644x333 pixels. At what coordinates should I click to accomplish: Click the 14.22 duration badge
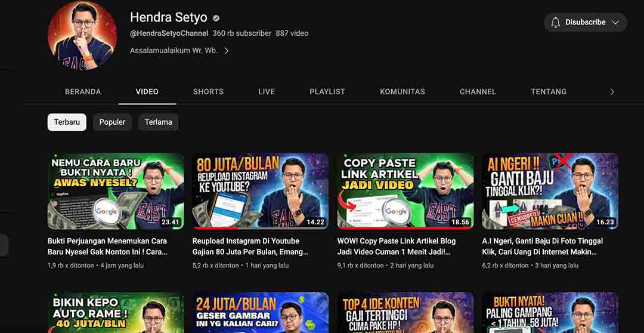click(x=315, y=222)
